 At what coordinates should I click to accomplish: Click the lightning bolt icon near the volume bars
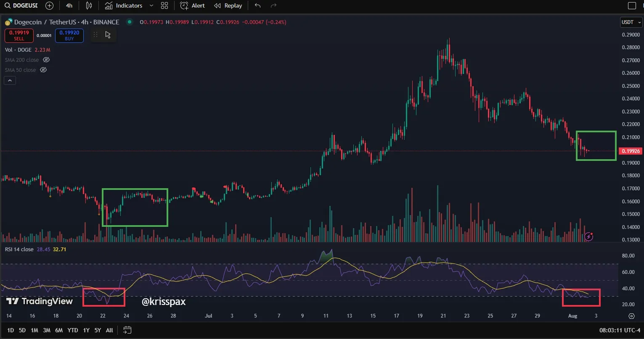click(x=589, y=237)
